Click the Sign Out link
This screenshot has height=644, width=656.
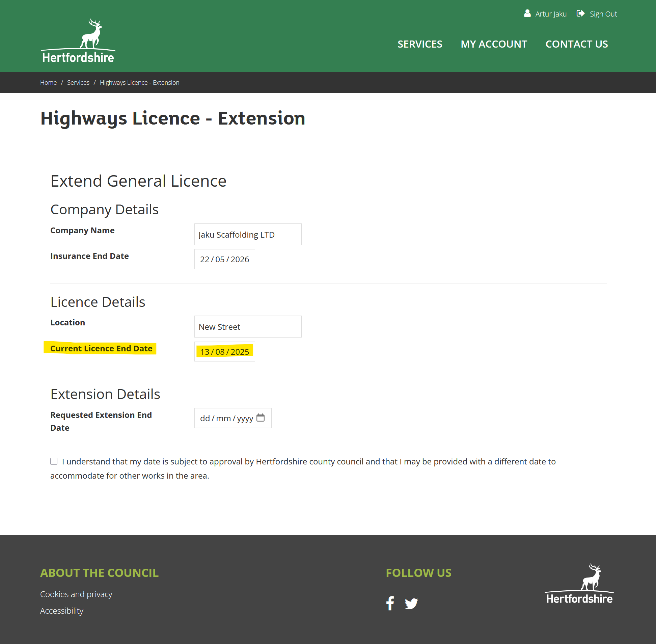tap(603, 14)
